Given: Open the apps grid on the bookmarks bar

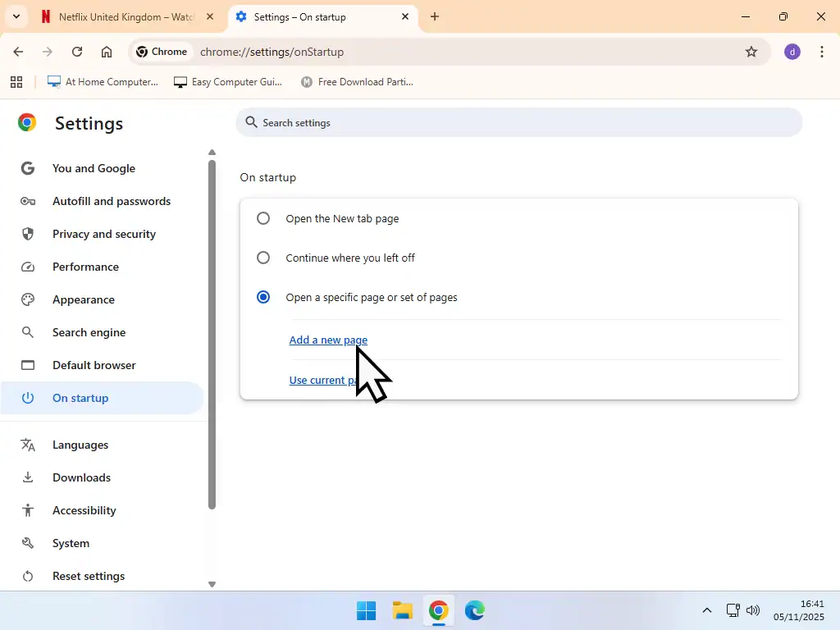Looking at the screenshot, I should 16,82.
